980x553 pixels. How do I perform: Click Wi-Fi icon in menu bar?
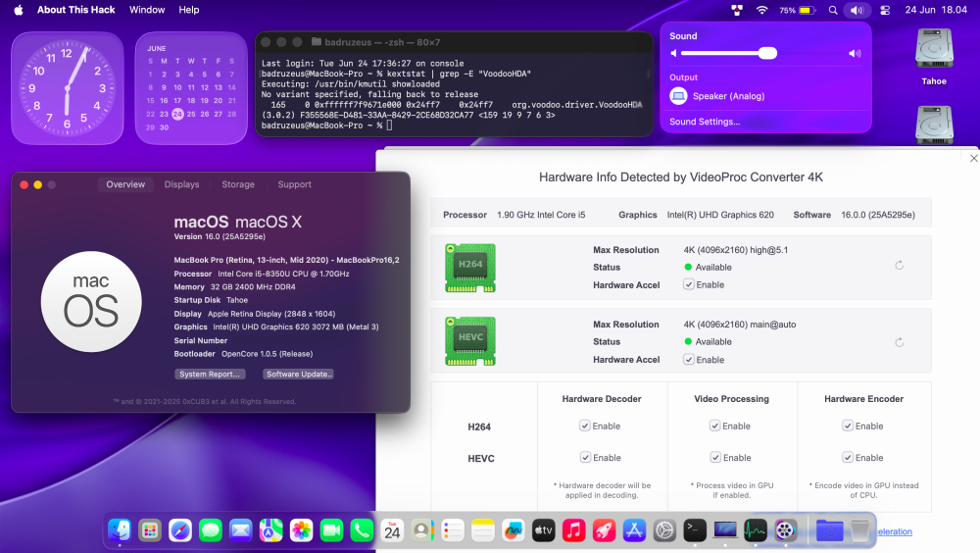[x=761, y=10]
